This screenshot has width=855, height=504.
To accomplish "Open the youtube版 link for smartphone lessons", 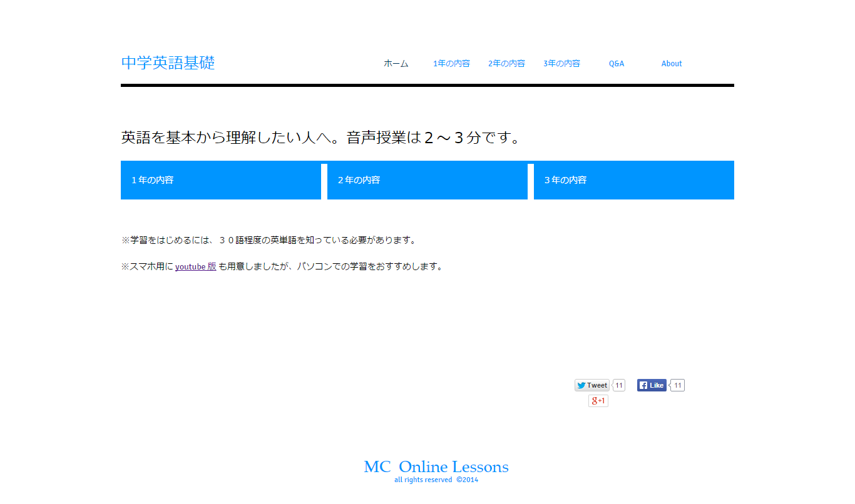I will pos(195,266).
